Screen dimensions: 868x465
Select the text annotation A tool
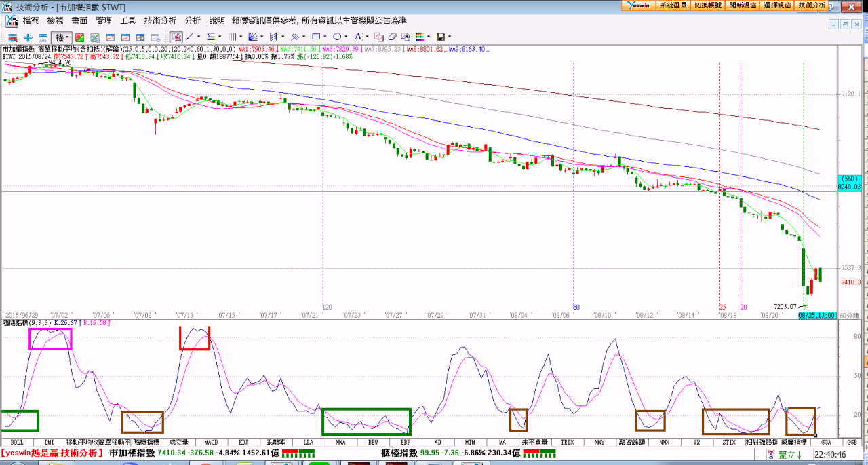point(359,37)
